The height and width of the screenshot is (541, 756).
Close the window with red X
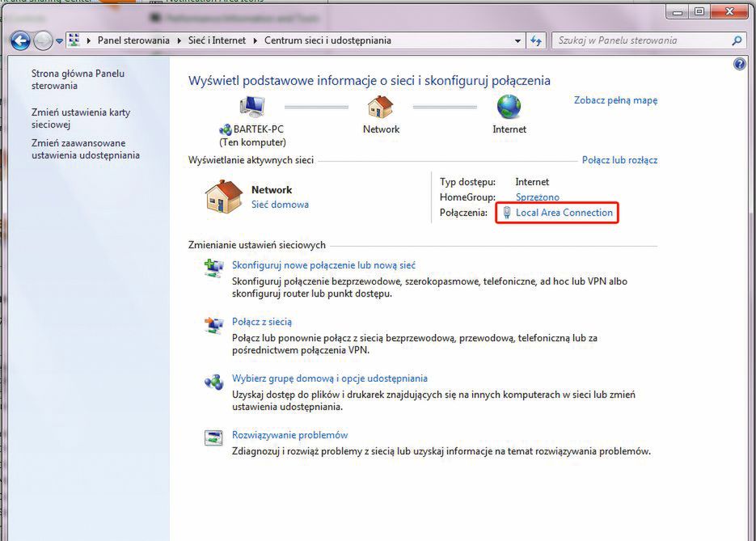[x=730, y=12]
